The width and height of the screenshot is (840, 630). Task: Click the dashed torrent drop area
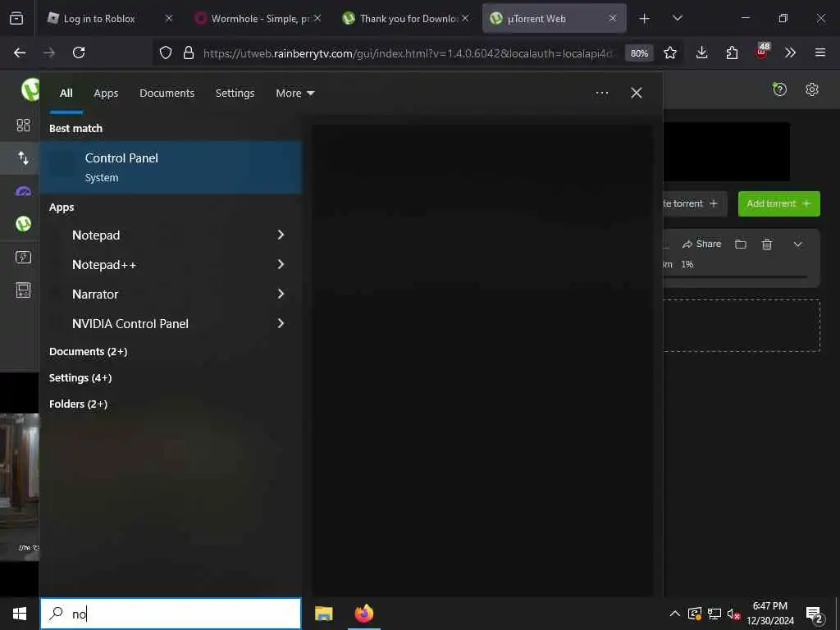(x=742, y=326)
